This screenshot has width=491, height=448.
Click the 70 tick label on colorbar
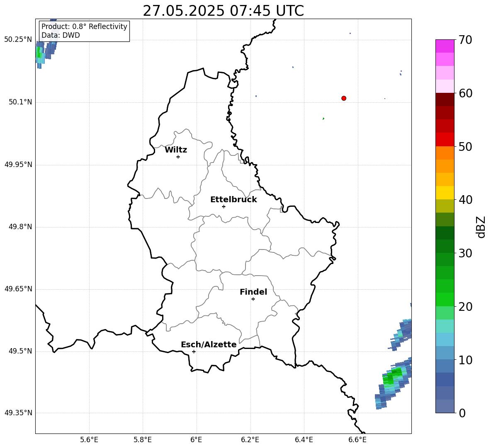coord(465,40)
